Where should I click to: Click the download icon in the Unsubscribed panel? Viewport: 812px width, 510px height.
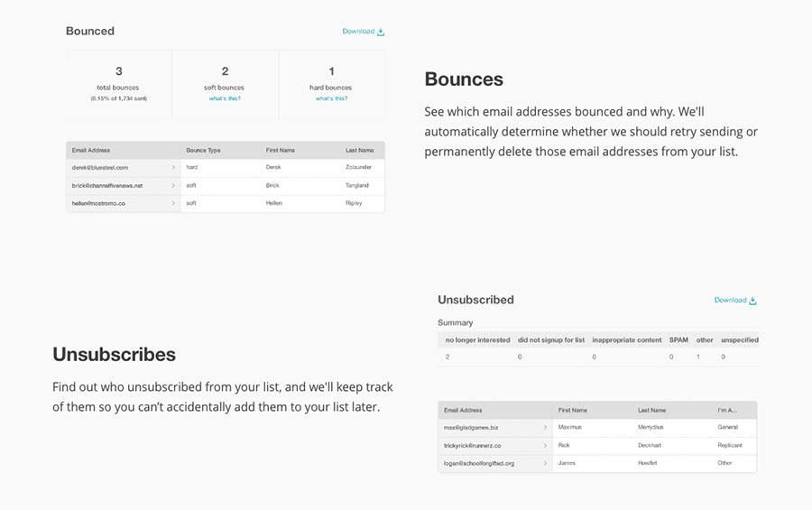752,301
